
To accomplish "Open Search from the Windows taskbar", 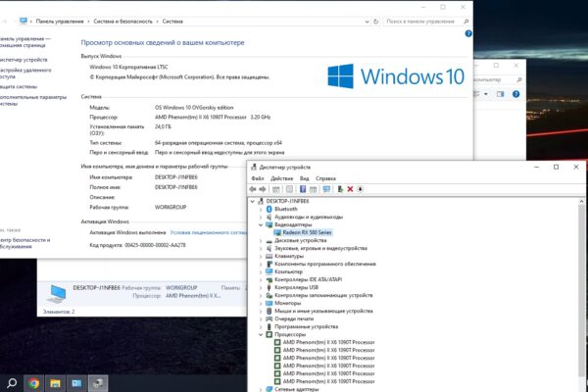I will pos(12,383).
